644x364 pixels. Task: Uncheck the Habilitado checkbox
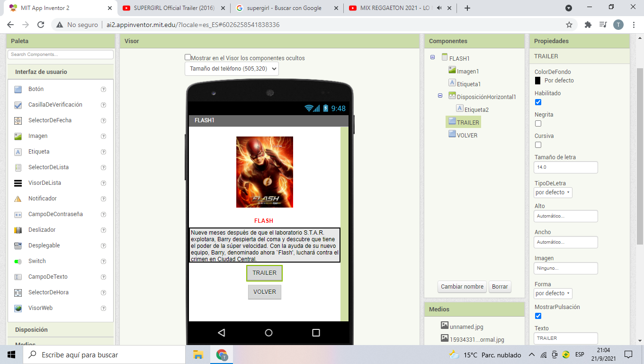tap(538, 102)
